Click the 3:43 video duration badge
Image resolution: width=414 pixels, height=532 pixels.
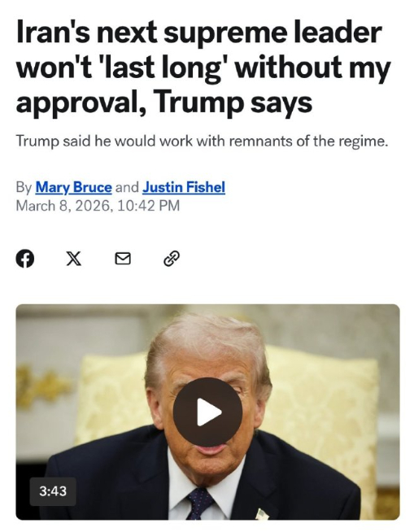(x=53, y=491)
